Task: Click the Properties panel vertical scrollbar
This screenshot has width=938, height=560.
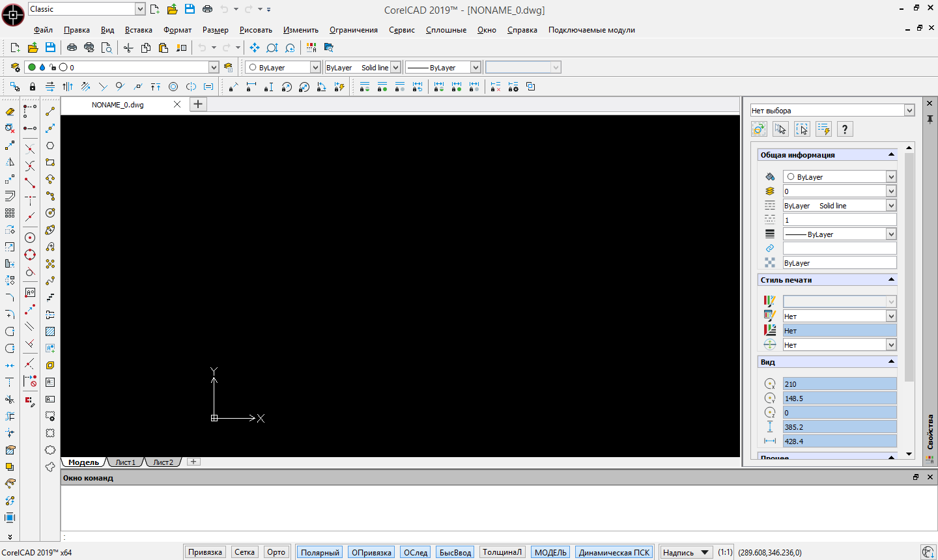Action: pyautogui.click(x=909, y=267)
